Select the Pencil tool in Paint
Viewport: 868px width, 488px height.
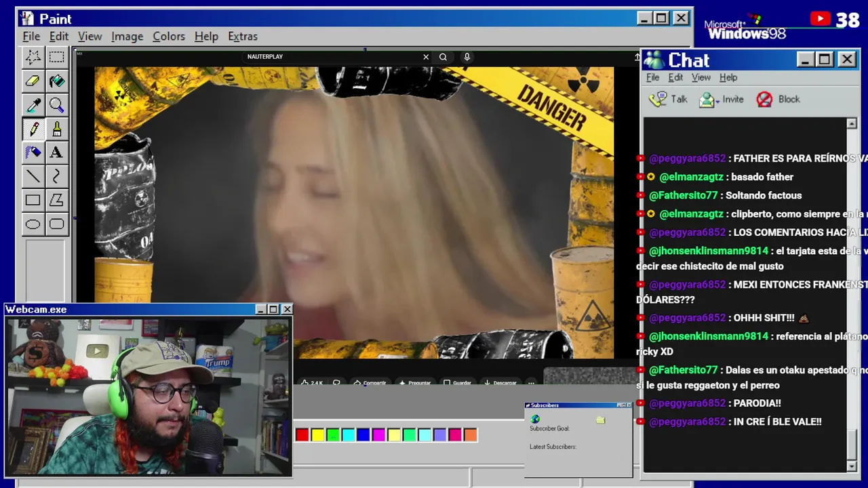coord(33,129)
